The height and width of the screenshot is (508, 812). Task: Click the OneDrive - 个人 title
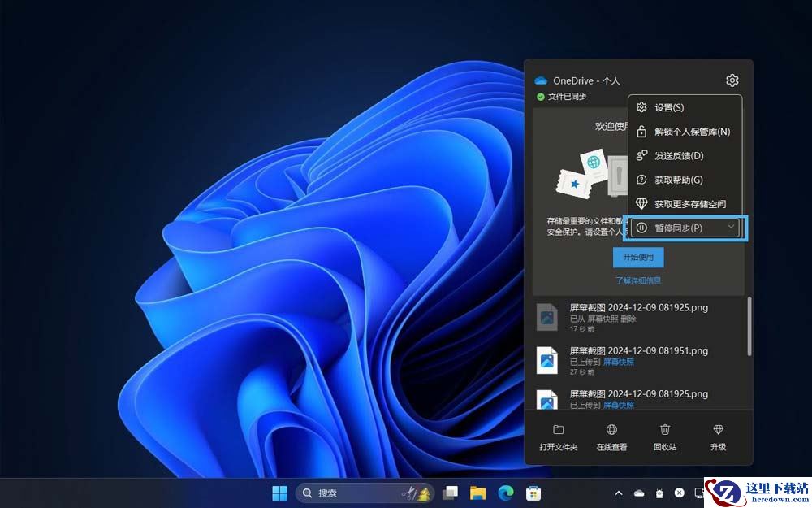586,80
